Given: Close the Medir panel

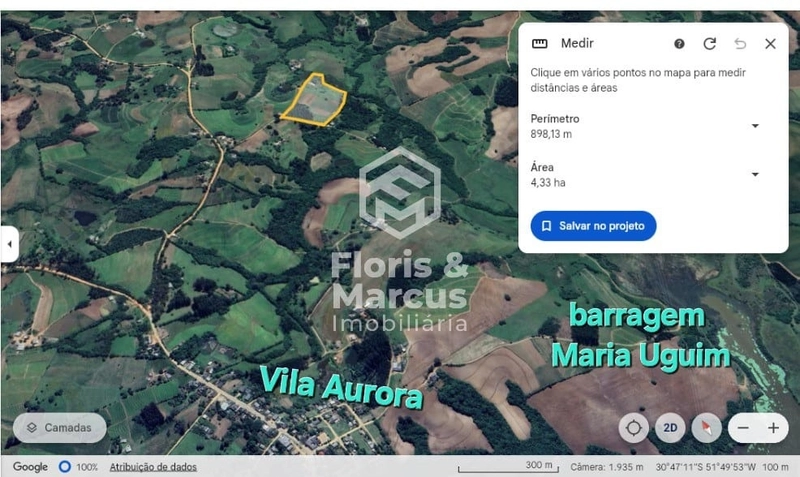Looking at the screenshot, I should pyautogui.click(x=770, y=44).
